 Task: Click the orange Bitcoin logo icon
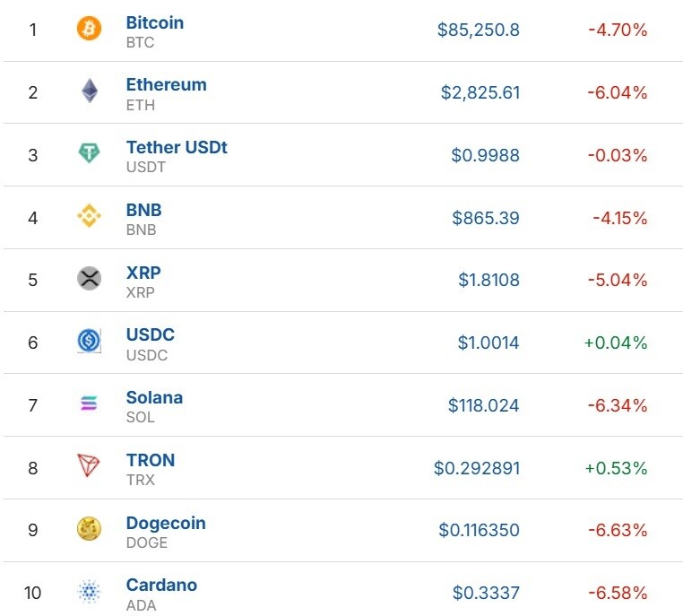click(89, 30)
